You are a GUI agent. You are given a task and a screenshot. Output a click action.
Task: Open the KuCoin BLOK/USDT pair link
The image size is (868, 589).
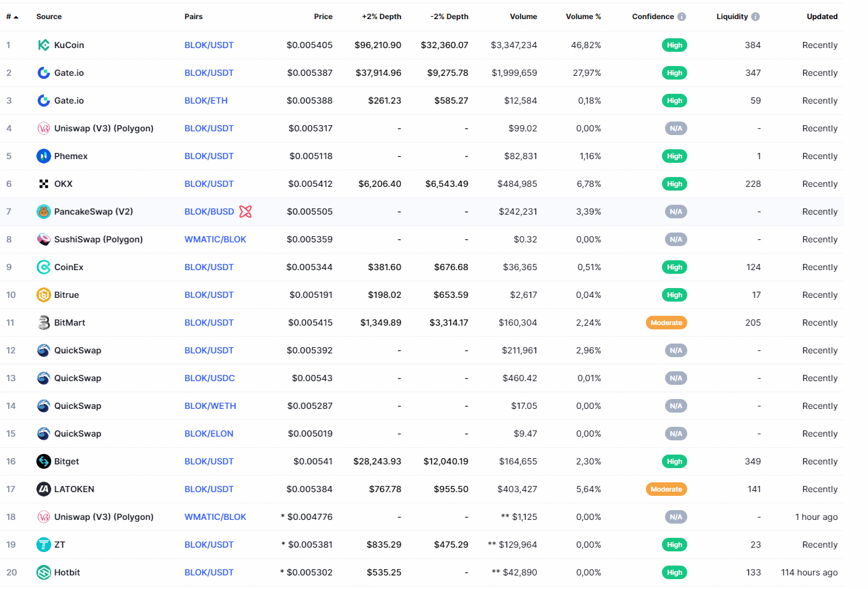pos(209,45)
